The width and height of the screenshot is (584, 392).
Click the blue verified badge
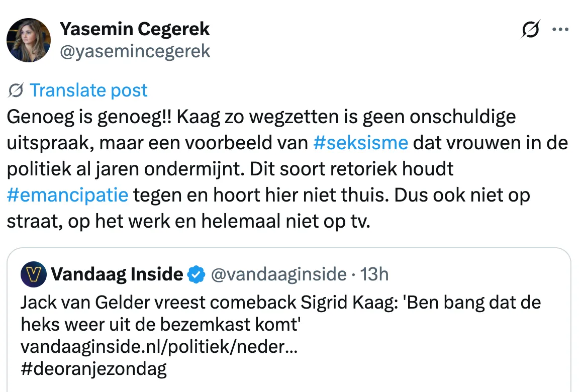point(196,275)
